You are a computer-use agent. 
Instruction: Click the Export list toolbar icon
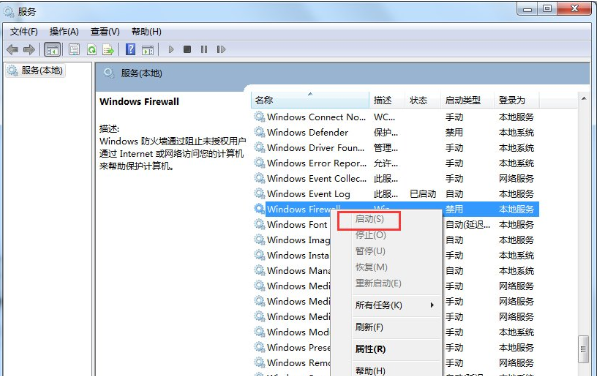pos(108,50)
